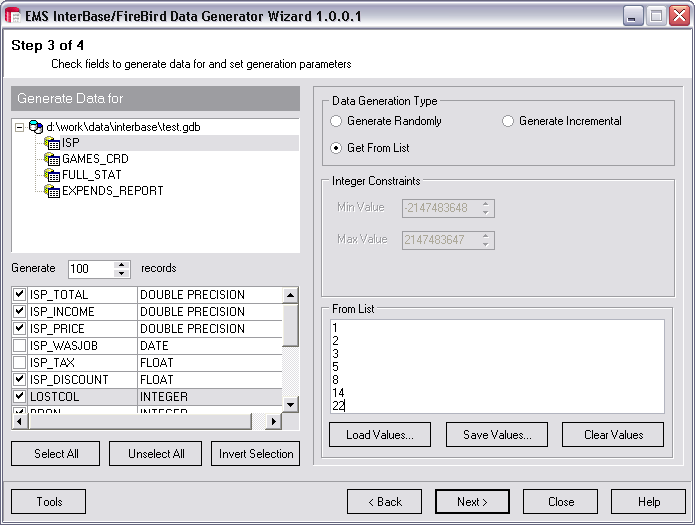Click the Unselect All button
Screen dimensions: 695x525
pyautogui.click(x=156, y=454)
